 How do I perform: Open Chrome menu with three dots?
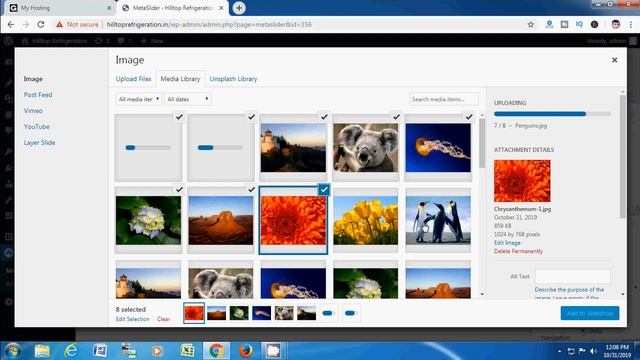point(631,24)
